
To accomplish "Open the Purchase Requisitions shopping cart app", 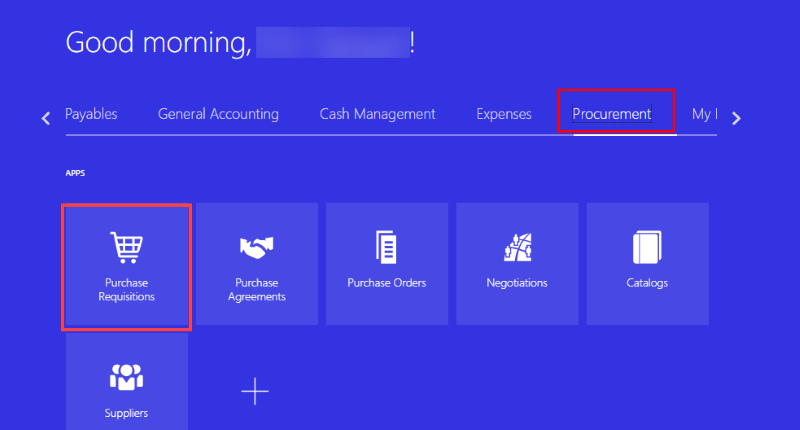I will 127,264.
